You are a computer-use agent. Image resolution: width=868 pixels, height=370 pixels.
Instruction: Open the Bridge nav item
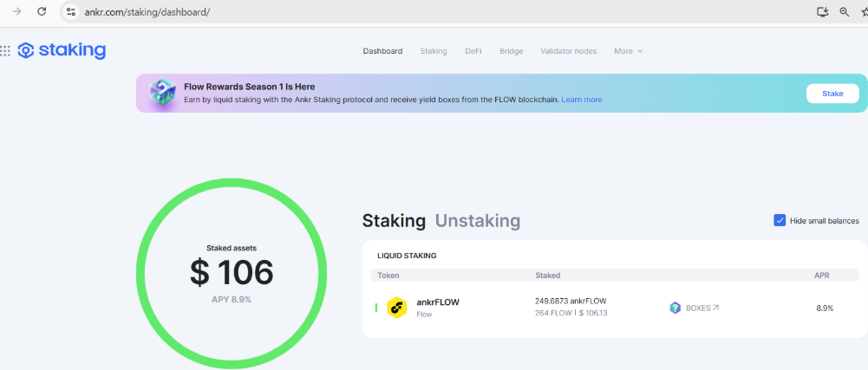pos(511,51)
